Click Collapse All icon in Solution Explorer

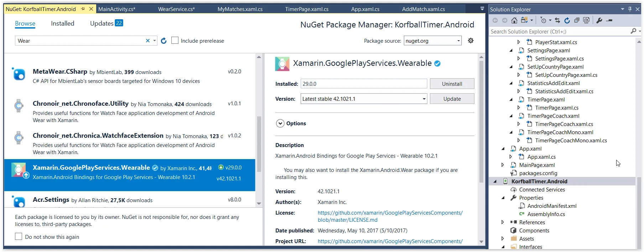coord(577,20)
